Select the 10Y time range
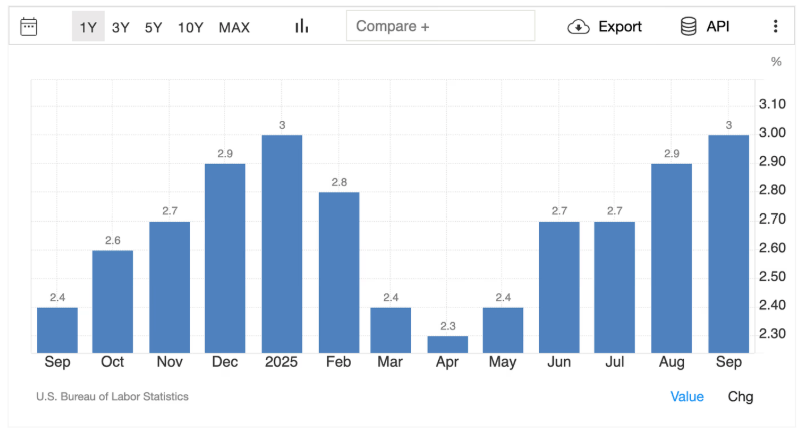This screenshot has width=802, height=432. coord(191,27)
